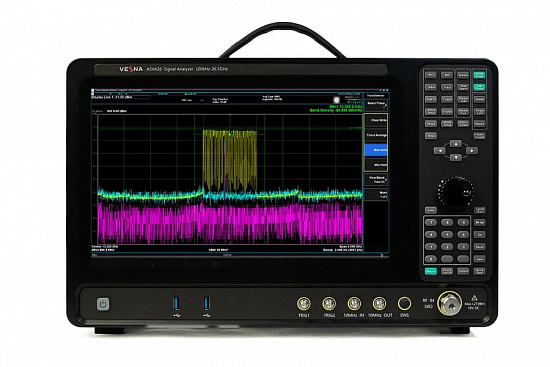
Task: Select Clear Write trace mode softkey
Action: [x=376, y=120]
